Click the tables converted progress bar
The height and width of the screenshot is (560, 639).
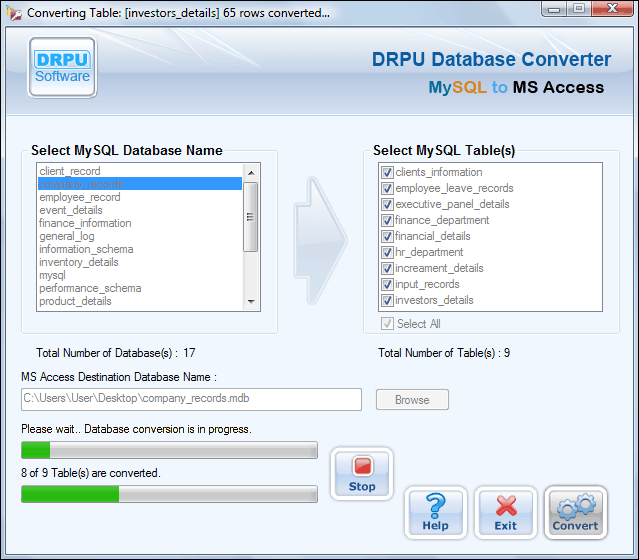[x=169, y=494]
